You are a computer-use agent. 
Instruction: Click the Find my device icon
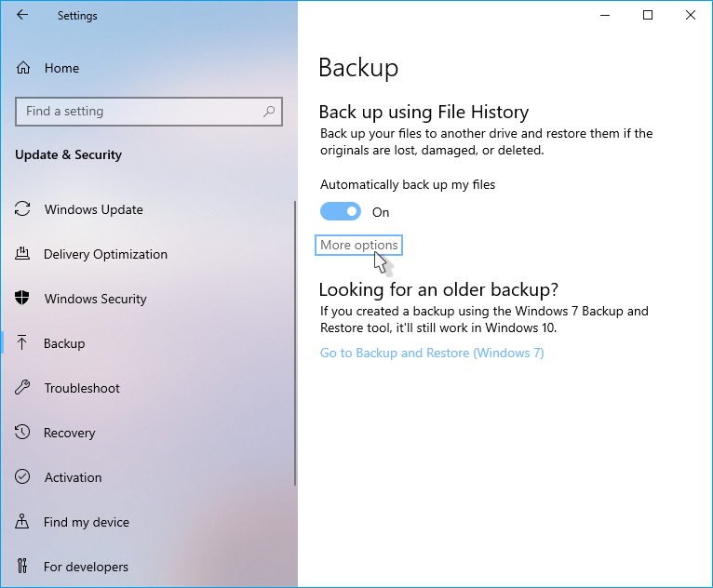pyautogui.click(x=23, y=522)
